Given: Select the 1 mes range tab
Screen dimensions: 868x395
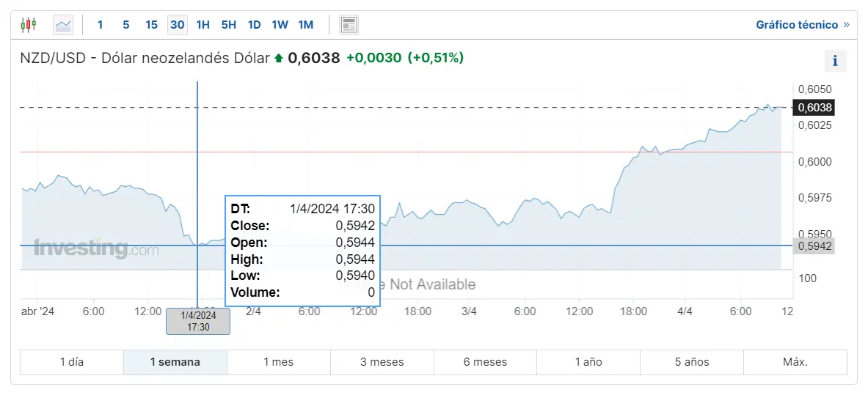Looking at the screenshot, I should click(279, 362).
